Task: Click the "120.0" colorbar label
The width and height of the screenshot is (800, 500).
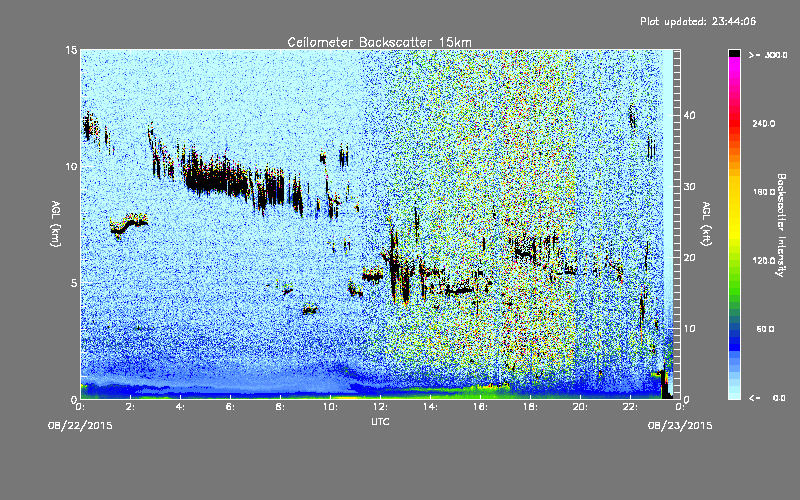Action: [764, 260]
